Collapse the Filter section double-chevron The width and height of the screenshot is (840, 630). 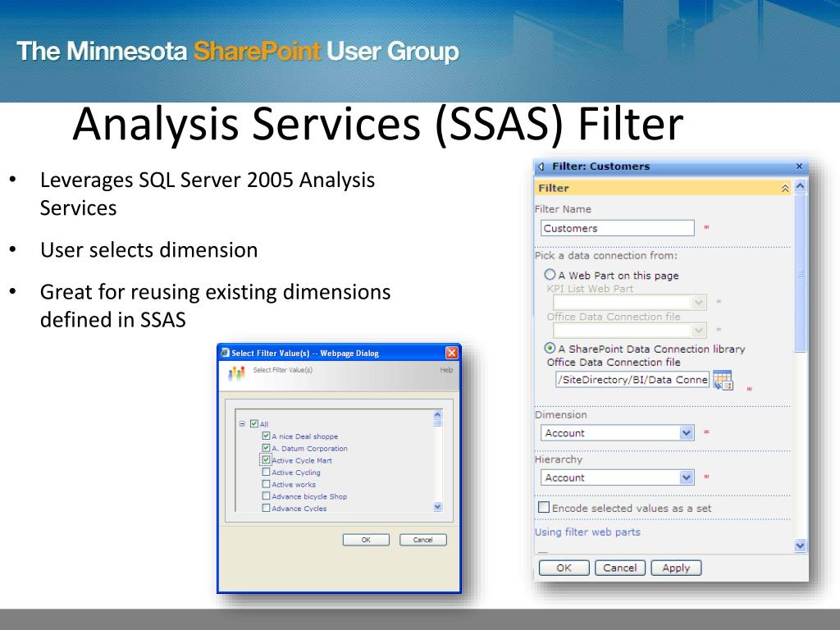(785, 188)
